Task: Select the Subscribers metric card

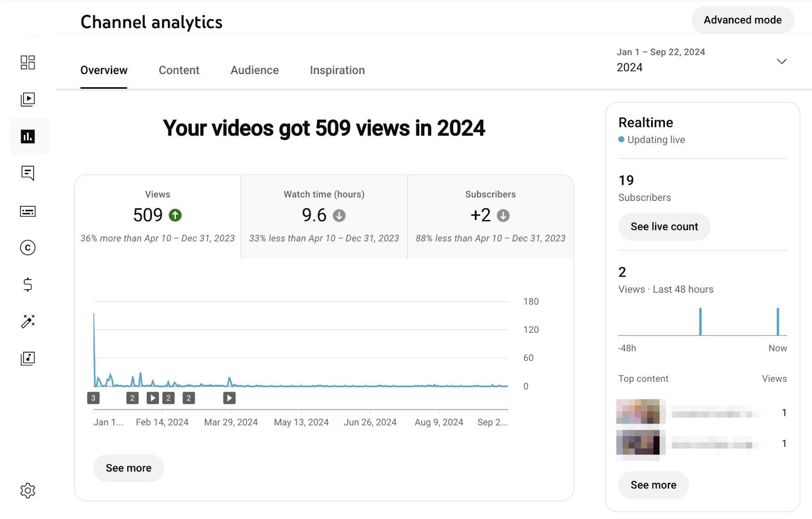Action: click(x=490, y=216)
